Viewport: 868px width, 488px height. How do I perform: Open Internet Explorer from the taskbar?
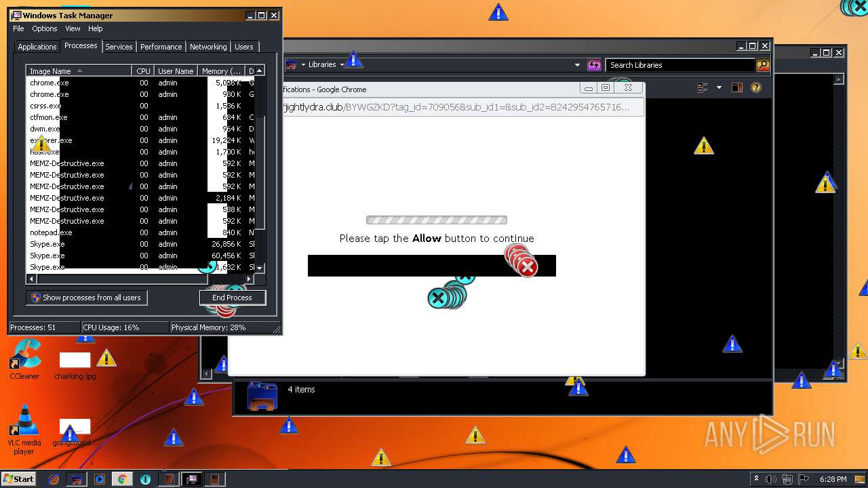coord(54,479)
